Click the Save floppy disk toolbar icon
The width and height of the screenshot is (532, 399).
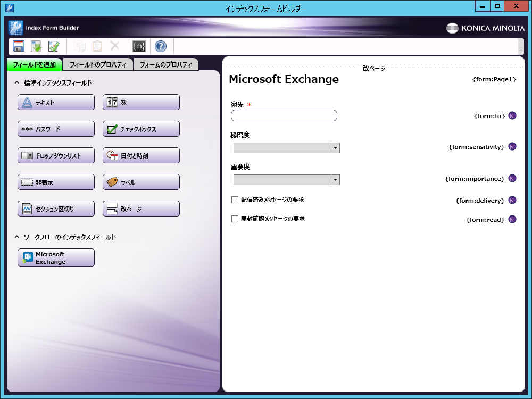(x=18, y=46)
